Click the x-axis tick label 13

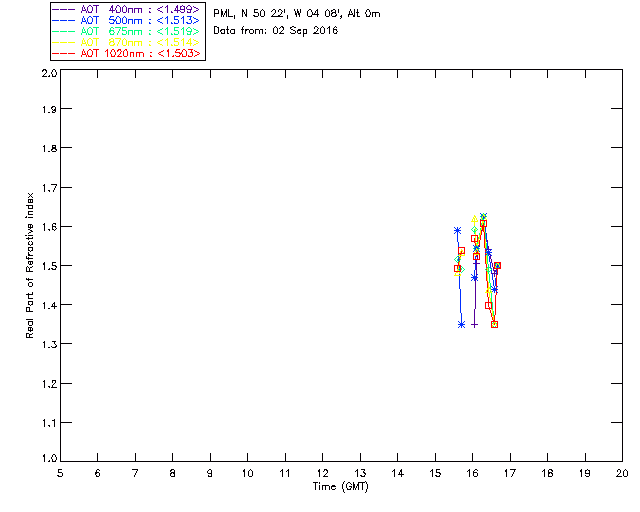tap(360, 473)
